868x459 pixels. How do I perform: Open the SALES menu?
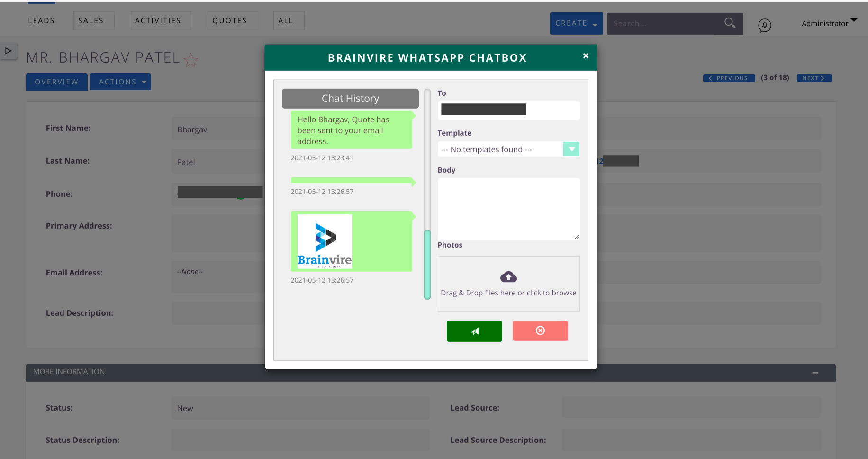tap(93, 21)
